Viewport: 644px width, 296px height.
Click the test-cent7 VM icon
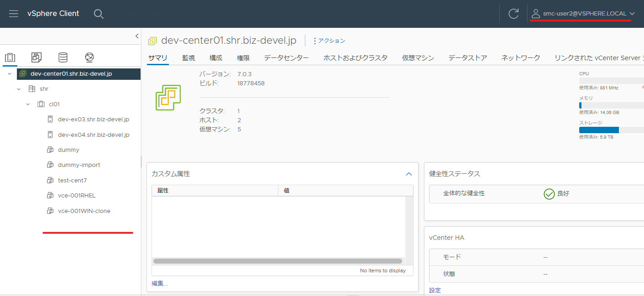pyautogui.click(x=50, y=181)
